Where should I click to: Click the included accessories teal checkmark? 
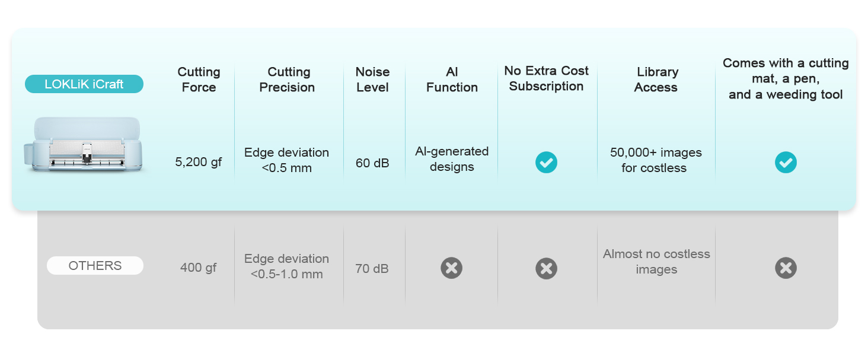click(786, 162)
